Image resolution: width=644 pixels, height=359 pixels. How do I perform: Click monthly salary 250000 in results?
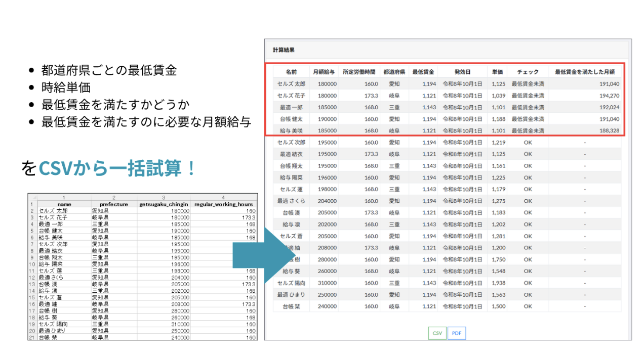(328, 294)
